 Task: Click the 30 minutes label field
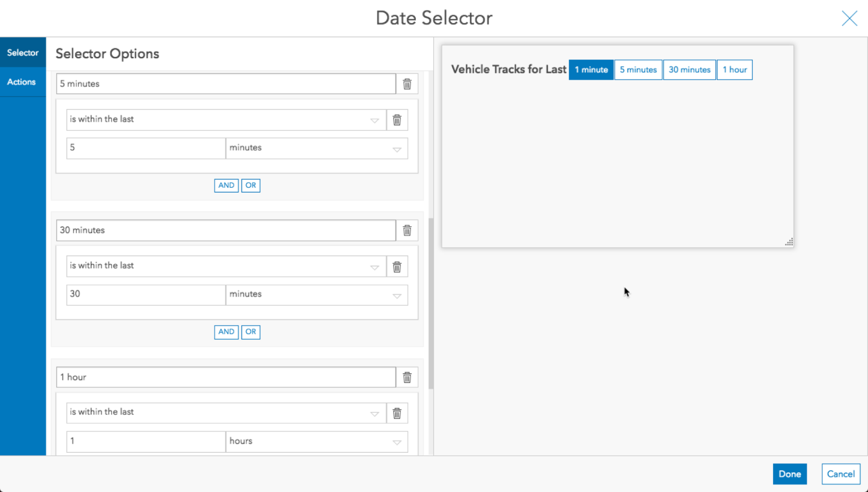pos(226,231)
